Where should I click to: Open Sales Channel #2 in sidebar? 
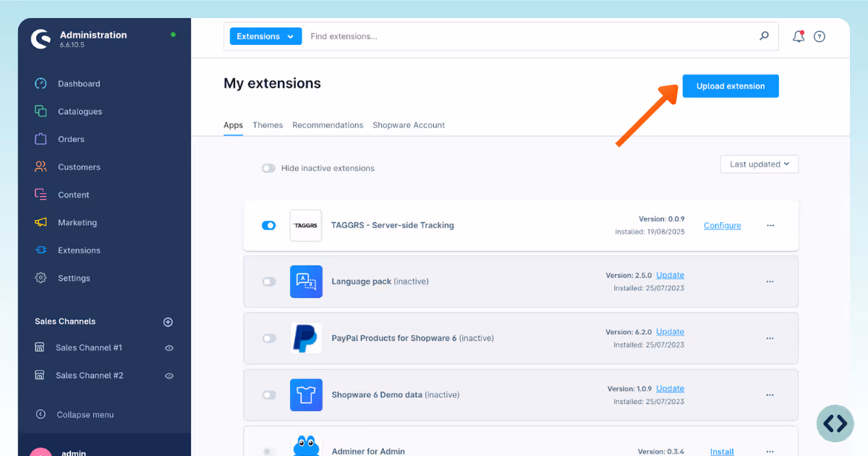coord(90,376)
